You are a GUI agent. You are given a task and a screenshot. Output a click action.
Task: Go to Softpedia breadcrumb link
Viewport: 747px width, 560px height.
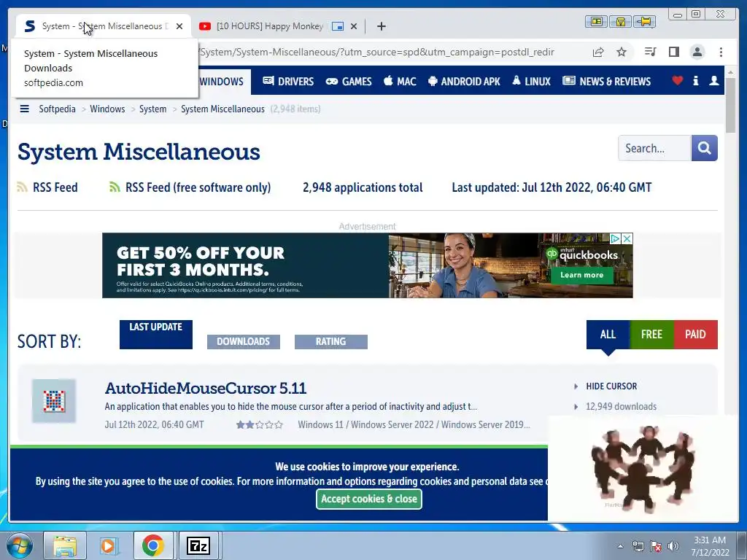[57, 109]
